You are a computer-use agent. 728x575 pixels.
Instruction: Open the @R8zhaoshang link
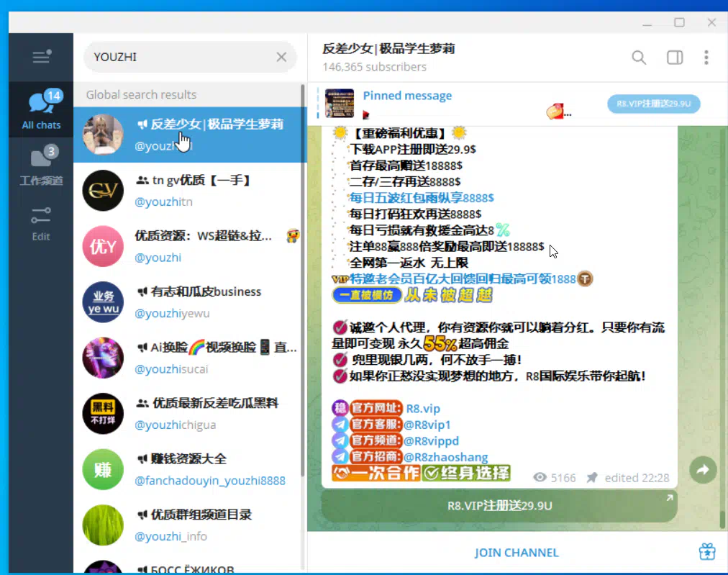446,457
